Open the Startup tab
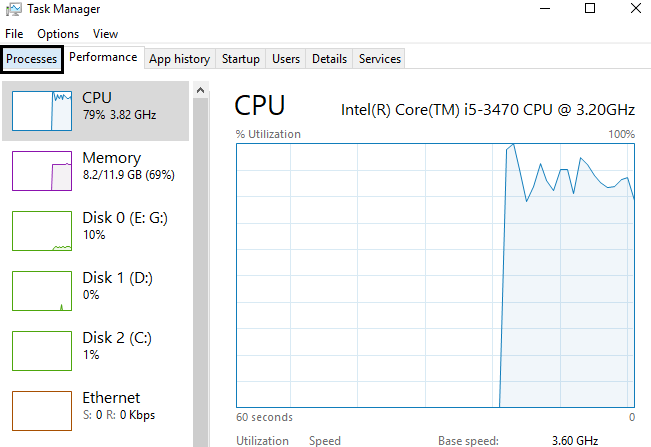The image size is (651, 447). (x=241, y=59)
